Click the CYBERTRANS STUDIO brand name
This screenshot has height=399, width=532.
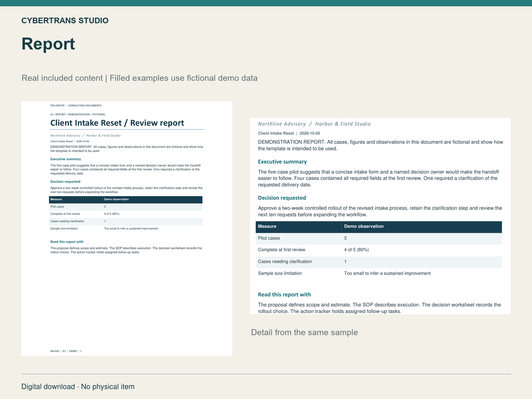click(x=65, y=21)
